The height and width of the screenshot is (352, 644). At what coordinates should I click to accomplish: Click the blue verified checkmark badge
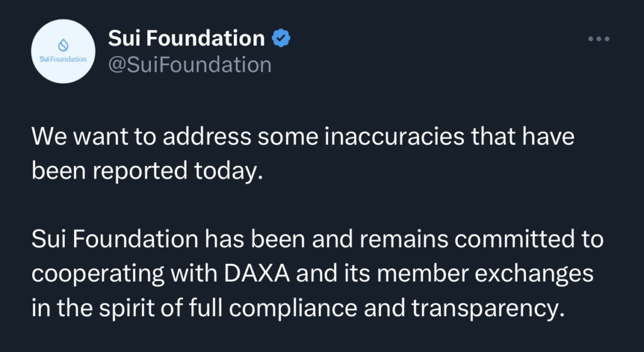[281, 38]
